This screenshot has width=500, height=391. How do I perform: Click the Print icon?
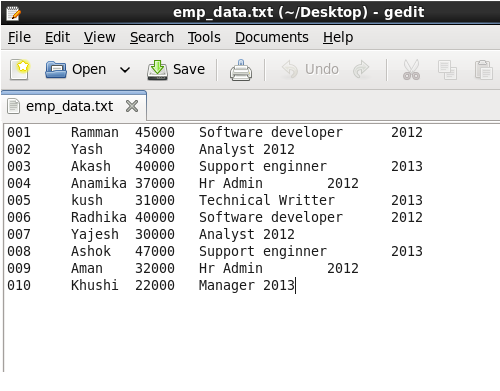click(x=241, y=70)
